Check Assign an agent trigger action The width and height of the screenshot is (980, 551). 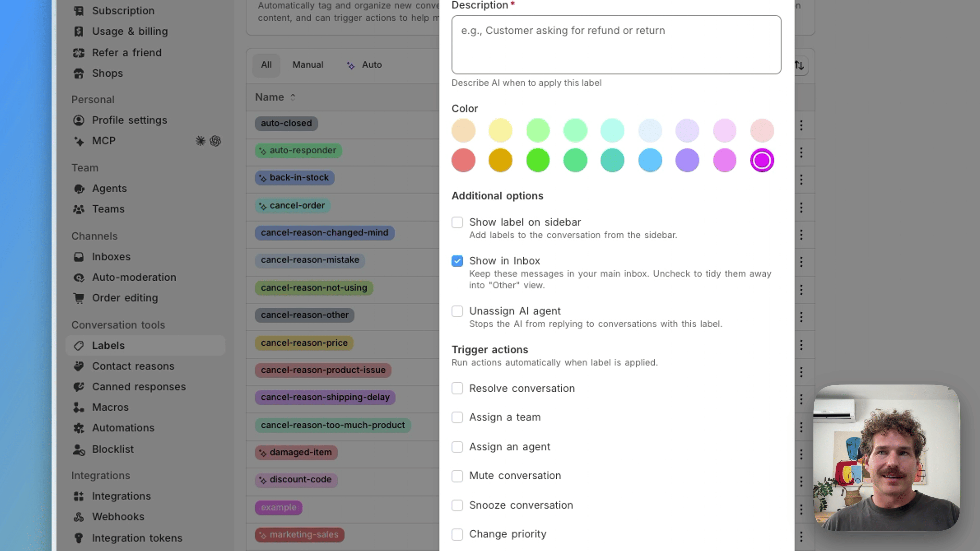click(x=457, y=447)
